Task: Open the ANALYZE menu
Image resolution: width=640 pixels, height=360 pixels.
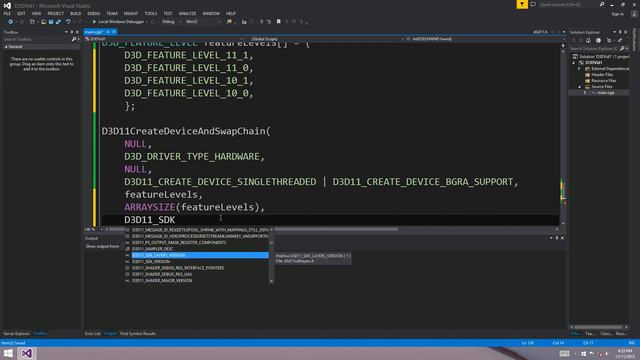Action: coord(187,13)
